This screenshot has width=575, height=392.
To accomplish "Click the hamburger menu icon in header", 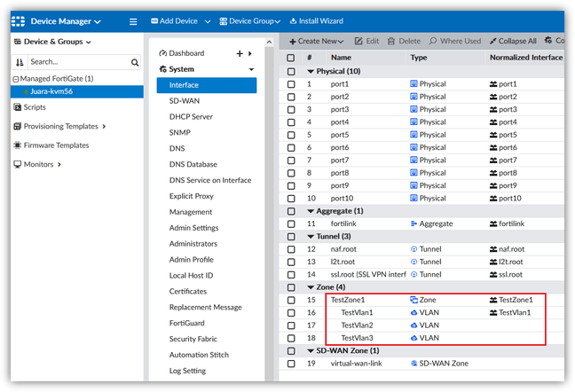I will 133,21.
